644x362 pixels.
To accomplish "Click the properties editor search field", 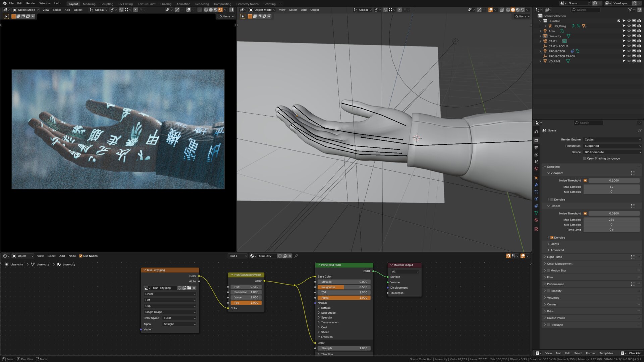I will coord(588,123).
